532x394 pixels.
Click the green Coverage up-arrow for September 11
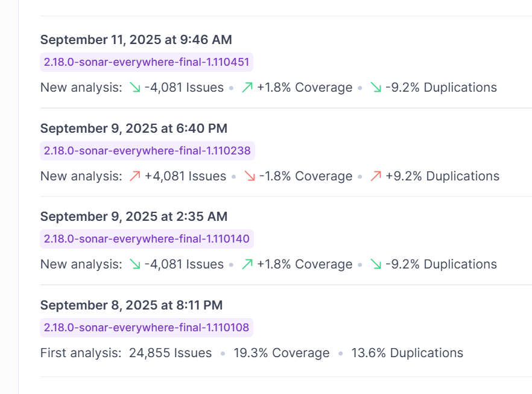click(247, 87)
